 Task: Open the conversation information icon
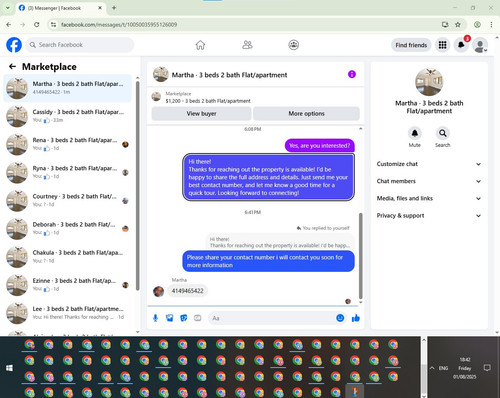tap(352, 74)
